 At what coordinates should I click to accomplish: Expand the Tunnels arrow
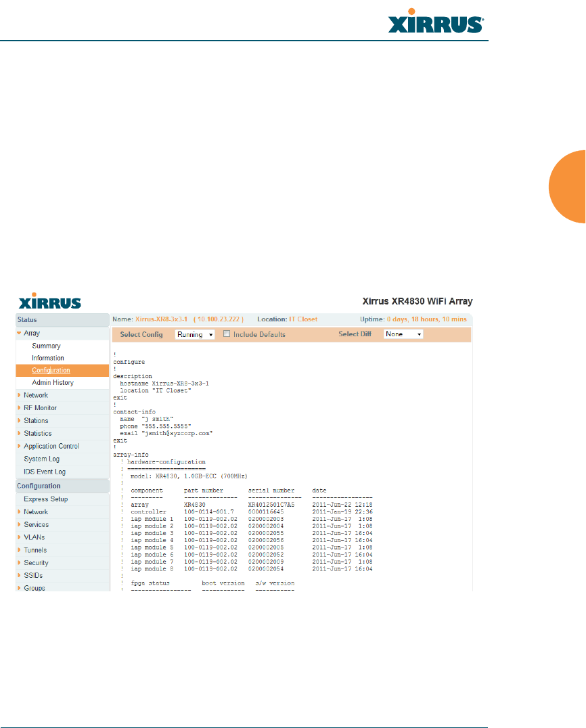coord(19,549)
